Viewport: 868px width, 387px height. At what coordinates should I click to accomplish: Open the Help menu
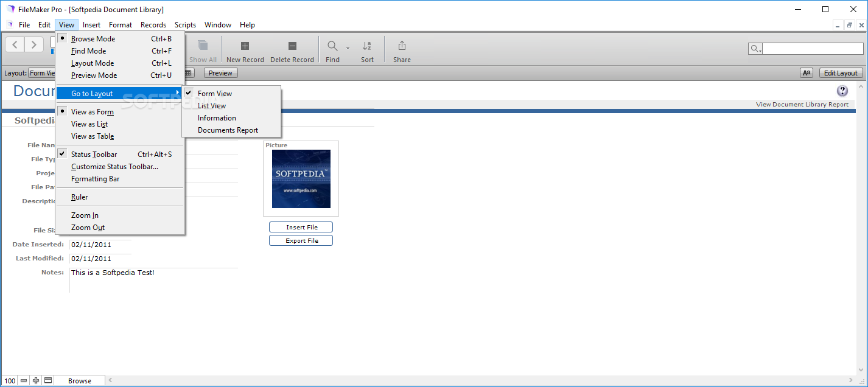tap(247, 25)
